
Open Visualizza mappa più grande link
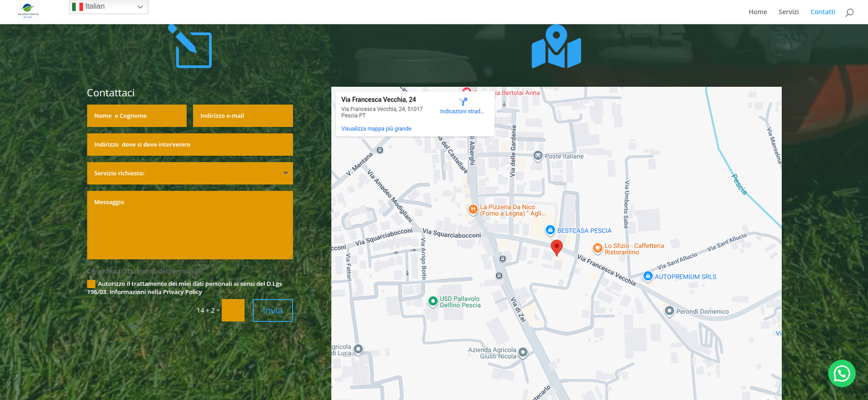pyautogui.click(x=376, y=129)
